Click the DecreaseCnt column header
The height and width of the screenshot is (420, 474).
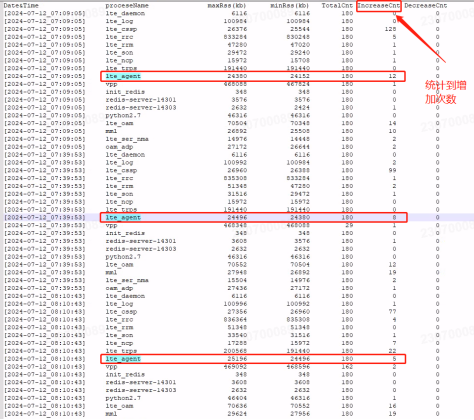tap(426, 6)
